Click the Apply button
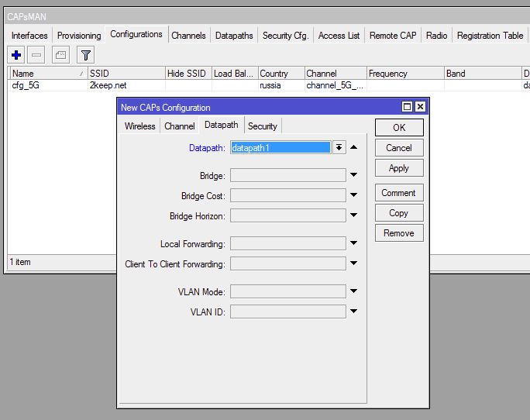530x420 pixels. [398, 168]
